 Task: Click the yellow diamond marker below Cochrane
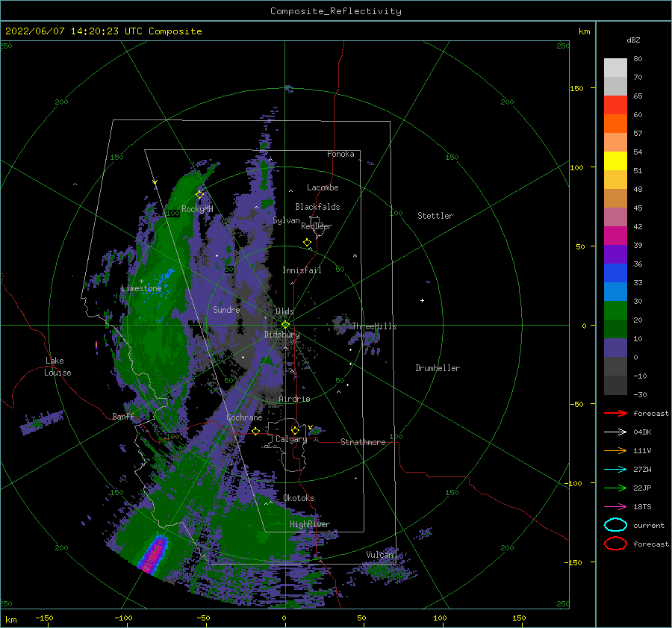click(256, 431)
